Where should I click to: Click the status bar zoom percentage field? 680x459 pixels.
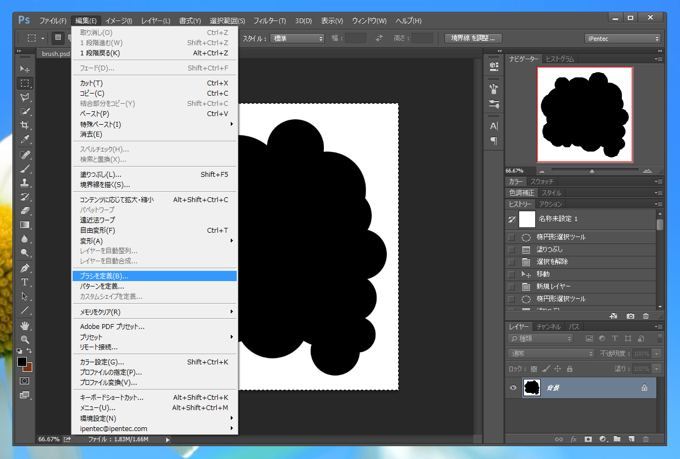coord(49,439)
